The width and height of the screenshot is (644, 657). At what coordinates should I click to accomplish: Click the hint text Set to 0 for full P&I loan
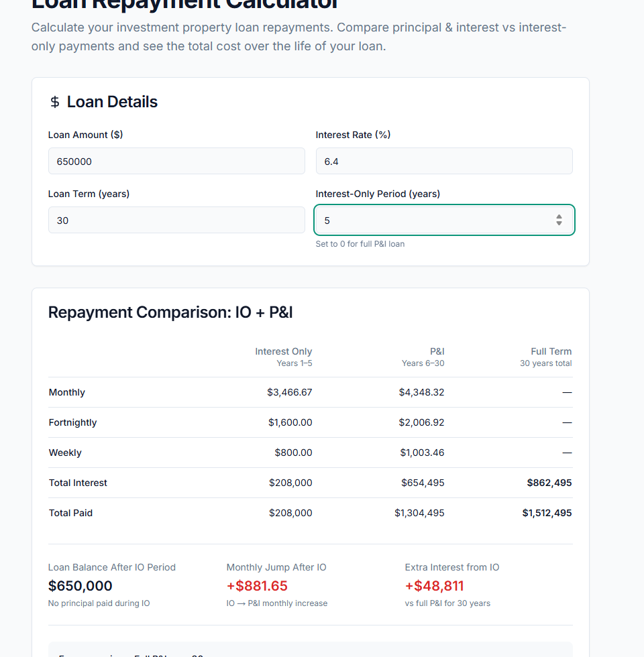361,244
